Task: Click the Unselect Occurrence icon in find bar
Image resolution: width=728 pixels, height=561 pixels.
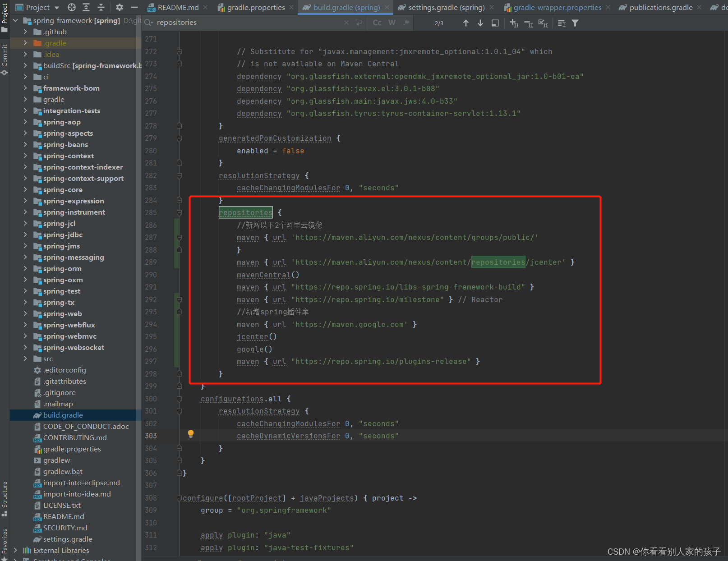Action: pos(528,23)
